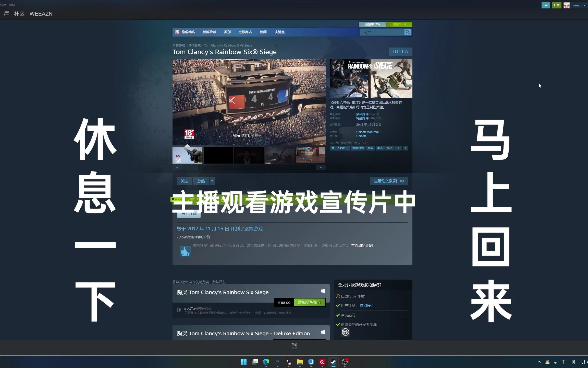Select the SAS operator video thumbnail
The height and width of the screenshot is (368, 588).
click(187, 155)
